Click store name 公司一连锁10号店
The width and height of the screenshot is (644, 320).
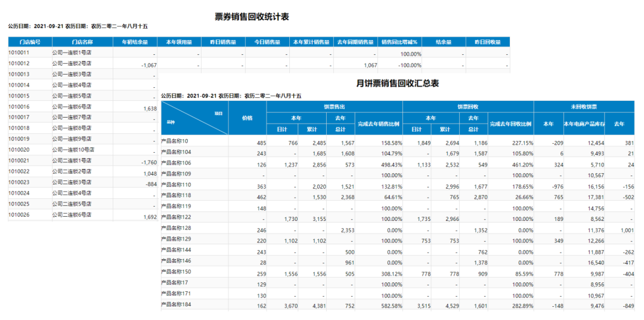point(73,150)
